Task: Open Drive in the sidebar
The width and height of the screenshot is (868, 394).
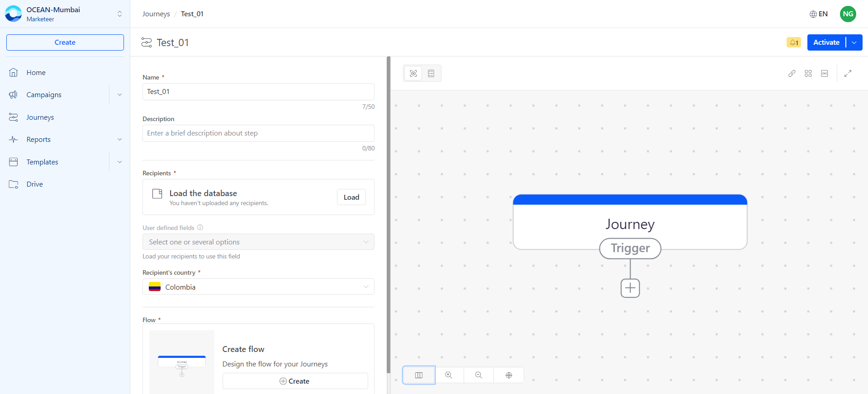Action: (34, 184)
